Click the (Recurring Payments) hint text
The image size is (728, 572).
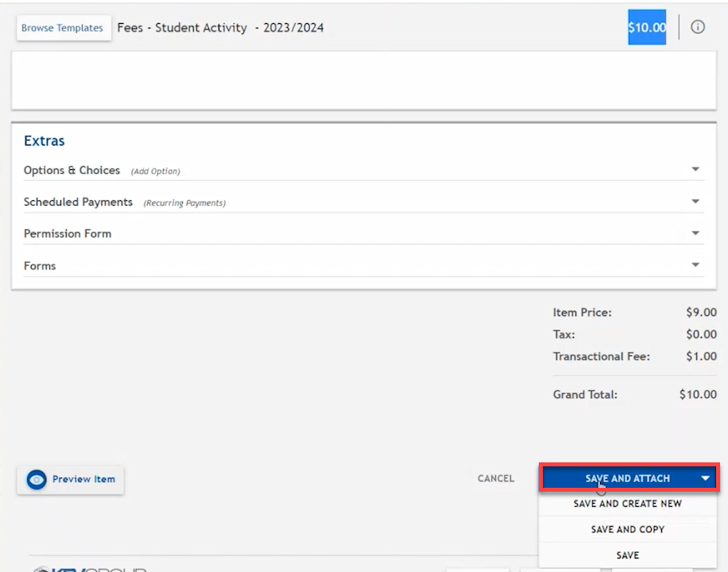click(x=184, y=203)
